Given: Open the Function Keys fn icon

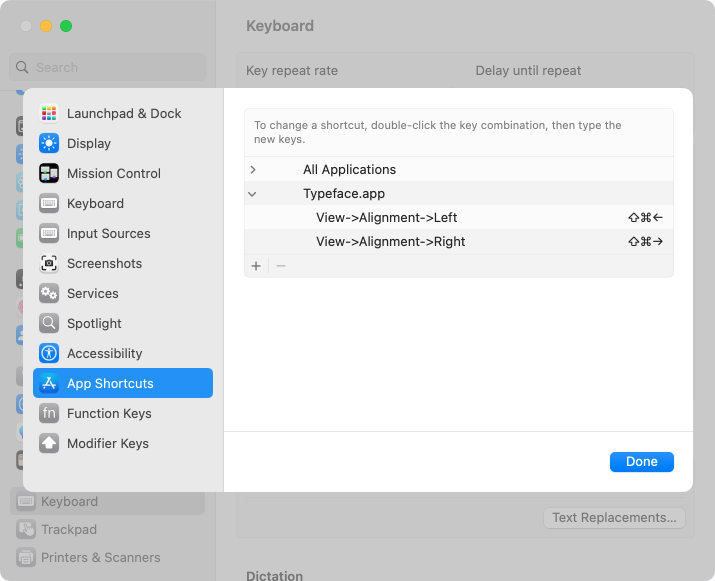Looking at the screenshot, I should coord(49,413).
